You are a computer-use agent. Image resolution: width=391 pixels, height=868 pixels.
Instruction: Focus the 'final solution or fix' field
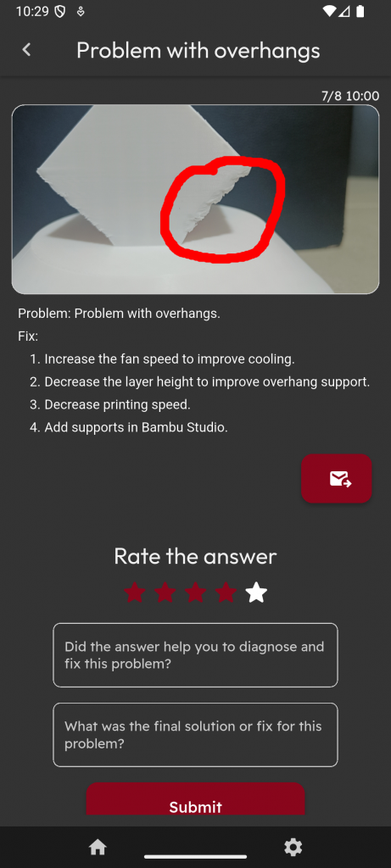click(x=195, y=735)
